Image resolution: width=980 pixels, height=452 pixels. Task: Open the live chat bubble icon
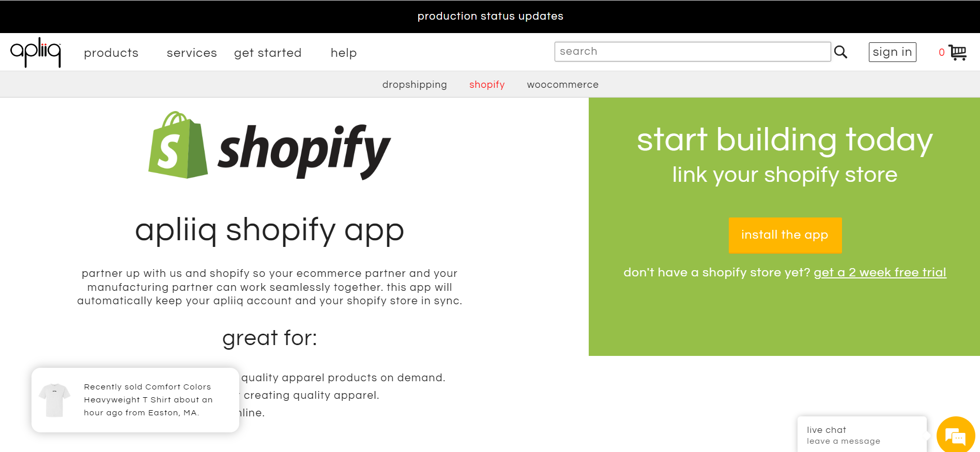click(x=956, y=435)
